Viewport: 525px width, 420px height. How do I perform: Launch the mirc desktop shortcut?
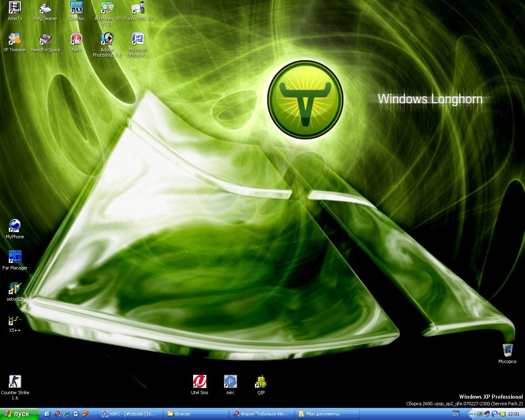point(230,385)
